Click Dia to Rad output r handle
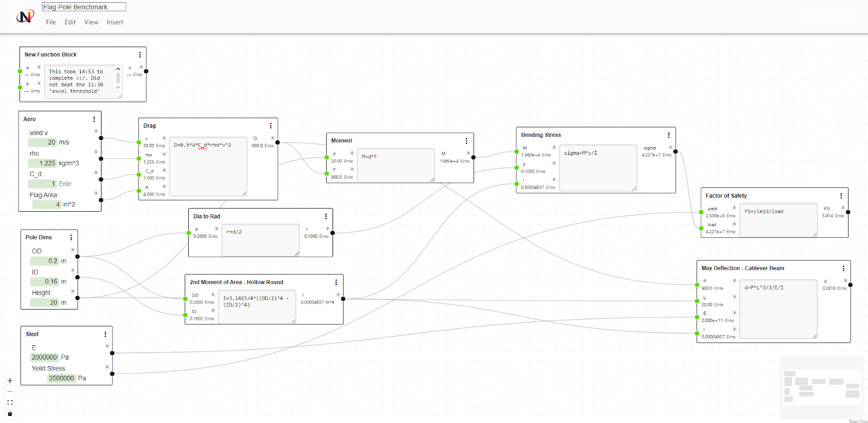 (333, 233)
